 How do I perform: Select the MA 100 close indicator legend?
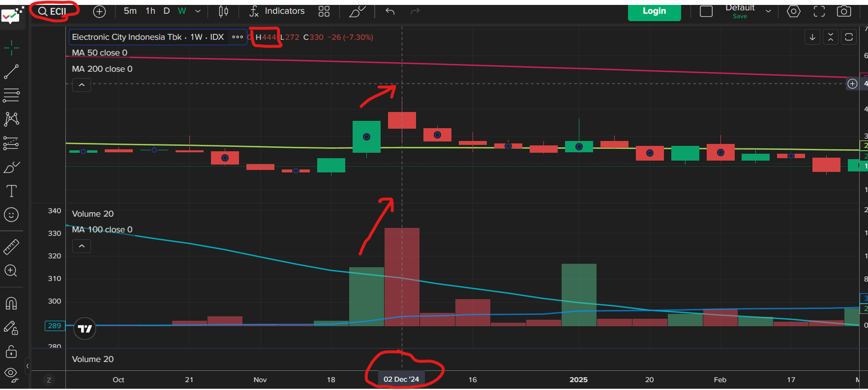[x=102, y=229]
